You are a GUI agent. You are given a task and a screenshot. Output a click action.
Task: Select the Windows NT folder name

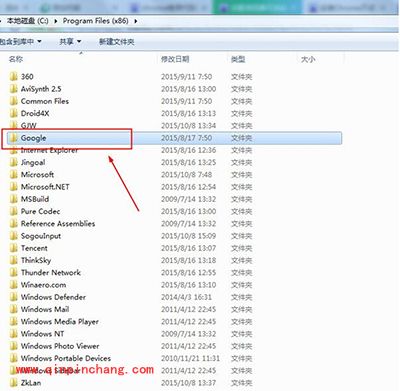[42, 334]
